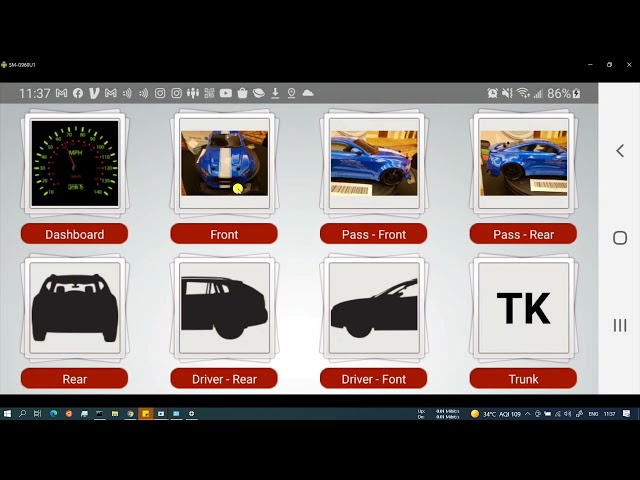The height and width of the screenshot is (480, 640).
Task: Select the Driver - Rear silhouette icon
Action: pos(224,308)
